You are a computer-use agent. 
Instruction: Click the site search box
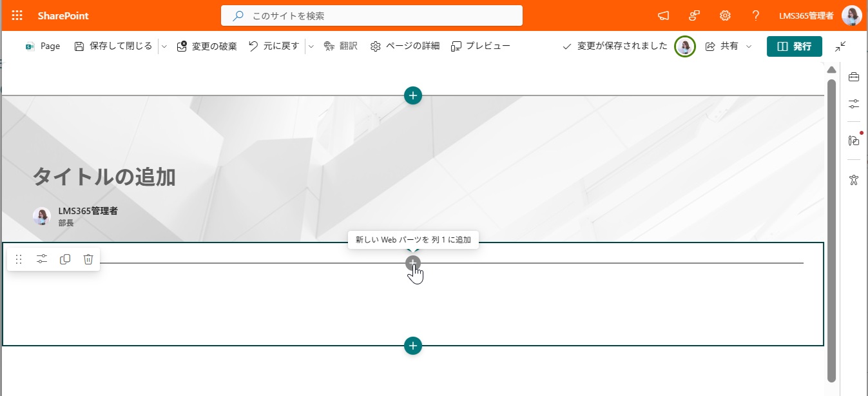(x=372, y=15)
